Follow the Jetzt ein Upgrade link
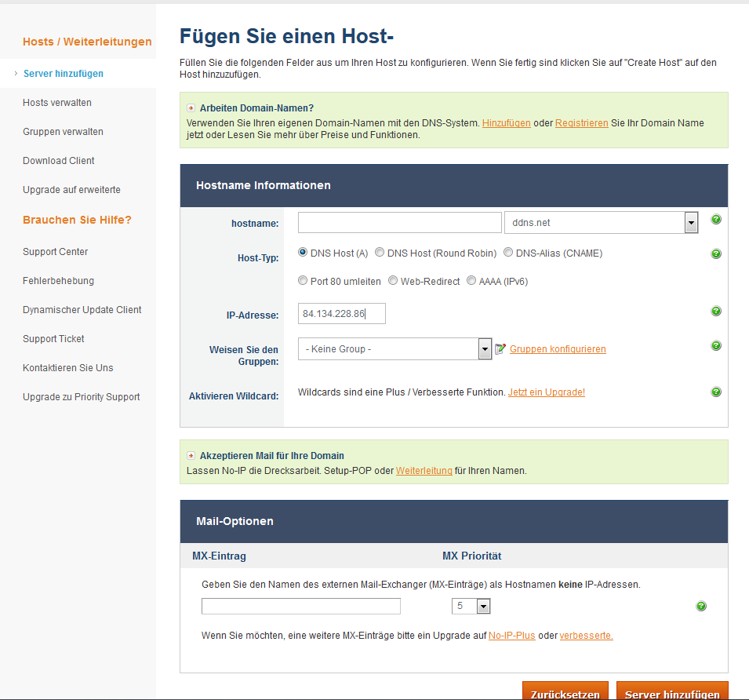 546,392
